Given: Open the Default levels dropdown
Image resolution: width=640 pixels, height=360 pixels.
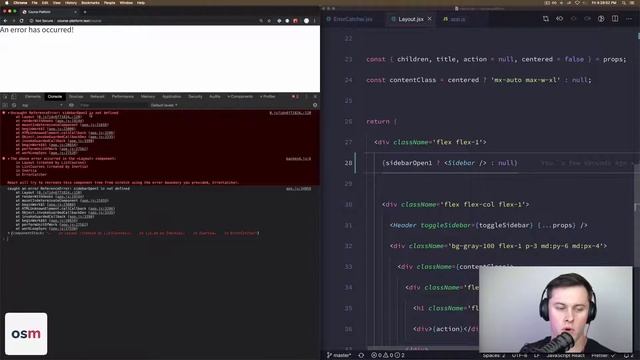Looking at the screenshot, I should pos(164,105).
